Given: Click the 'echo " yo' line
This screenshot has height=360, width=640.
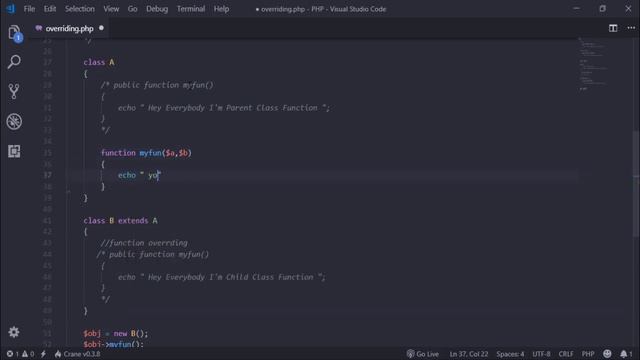Looking at the screenshot, I should (139, 176).
